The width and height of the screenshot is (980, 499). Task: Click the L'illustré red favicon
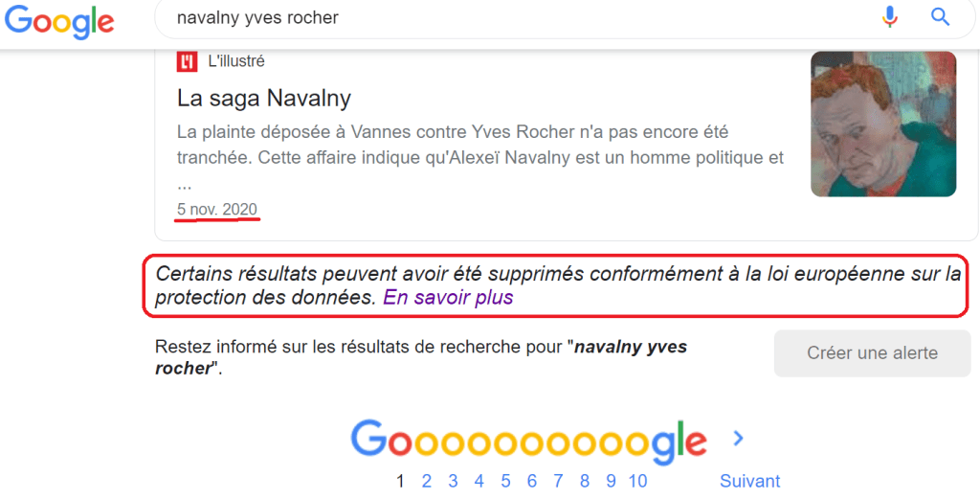point(187,61)
